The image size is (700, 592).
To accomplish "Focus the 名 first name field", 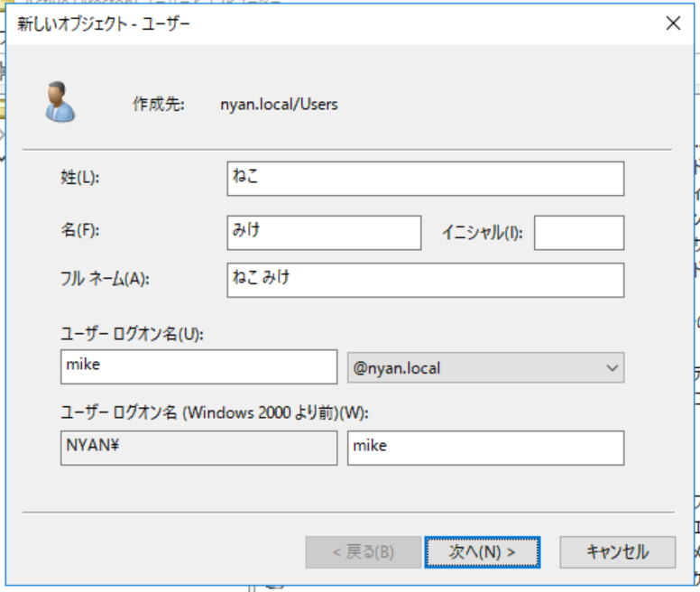I will (x=324, y=232).
